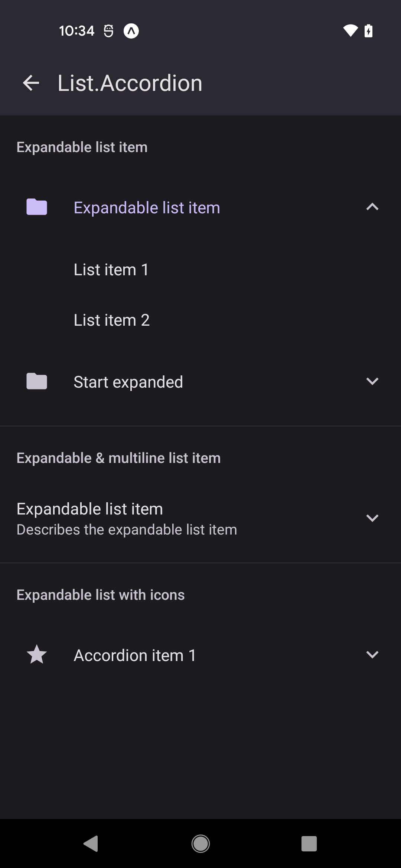Tap the star icon for Accordion item 1
The height and width of the screenshot is (868, 401).
(x=37, y=655)
